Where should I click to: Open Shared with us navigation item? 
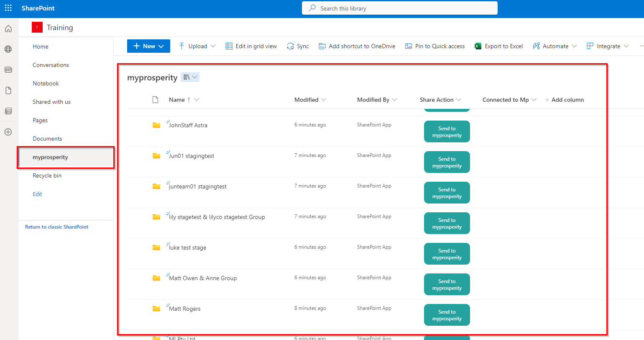coord(51,102)
